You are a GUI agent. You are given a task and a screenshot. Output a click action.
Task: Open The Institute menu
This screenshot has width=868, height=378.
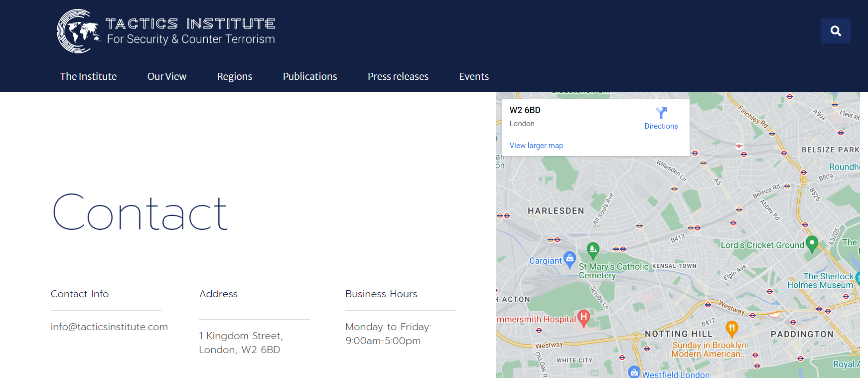88,76
